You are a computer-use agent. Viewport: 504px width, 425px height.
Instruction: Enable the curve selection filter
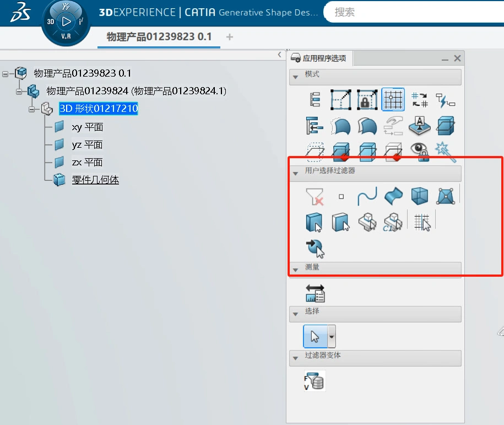pos(367,196)
